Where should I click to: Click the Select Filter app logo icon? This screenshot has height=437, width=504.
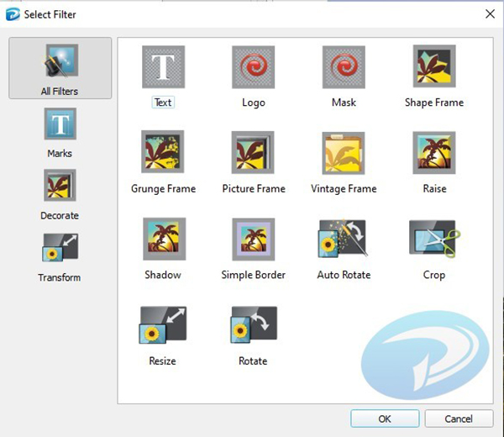(x=13, y=14)
